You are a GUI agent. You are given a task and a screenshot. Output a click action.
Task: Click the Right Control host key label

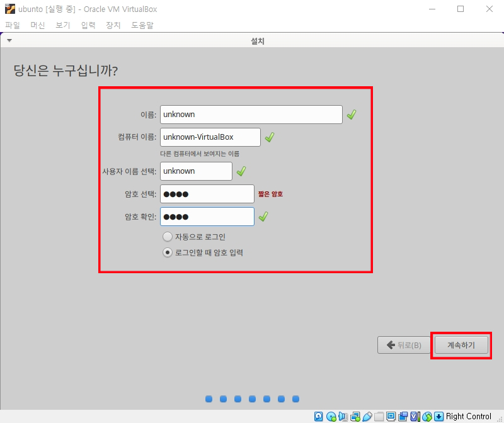coord(469,416)
